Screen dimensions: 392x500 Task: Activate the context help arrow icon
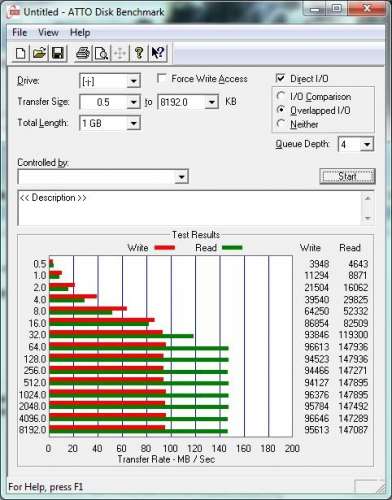pos(158,53)
